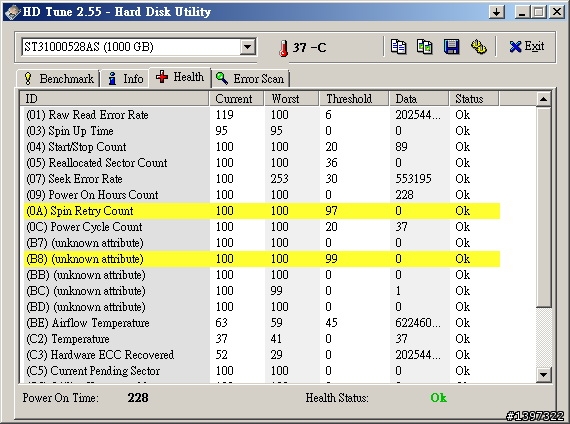570x424 pixels.
Task: Open the Health tab
Action: [180, 77]
